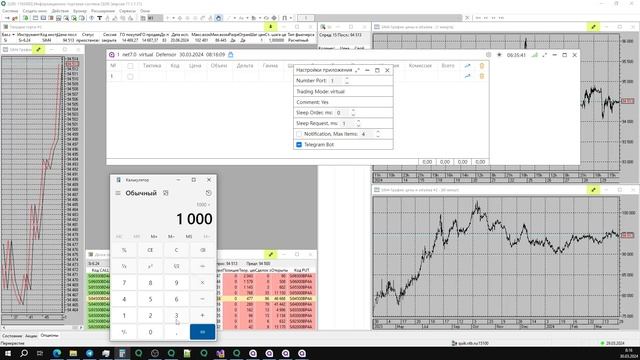Open the memory list dropdown in calculator
640x360 pixels.
pyautogui.click(x=207, y=236)
